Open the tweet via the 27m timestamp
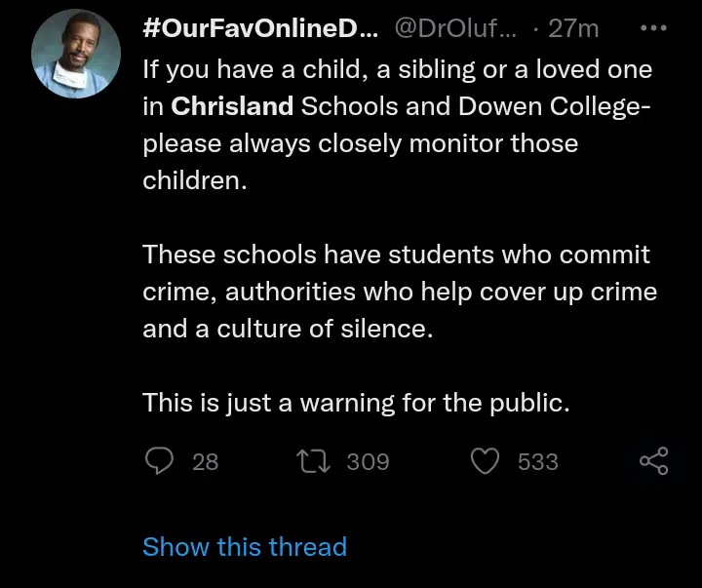 [573, 29]
